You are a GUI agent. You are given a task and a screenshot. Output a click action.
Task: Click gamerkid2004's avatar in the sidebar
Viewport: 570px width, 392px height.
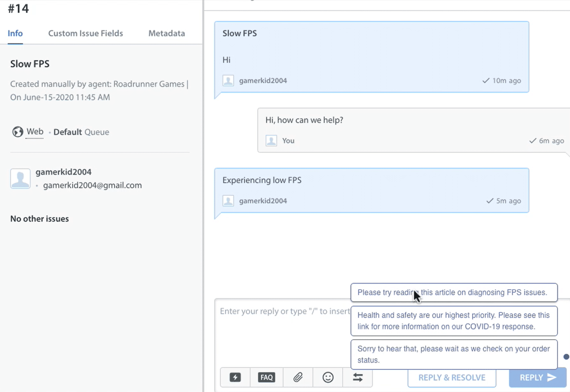coord(20,178)
